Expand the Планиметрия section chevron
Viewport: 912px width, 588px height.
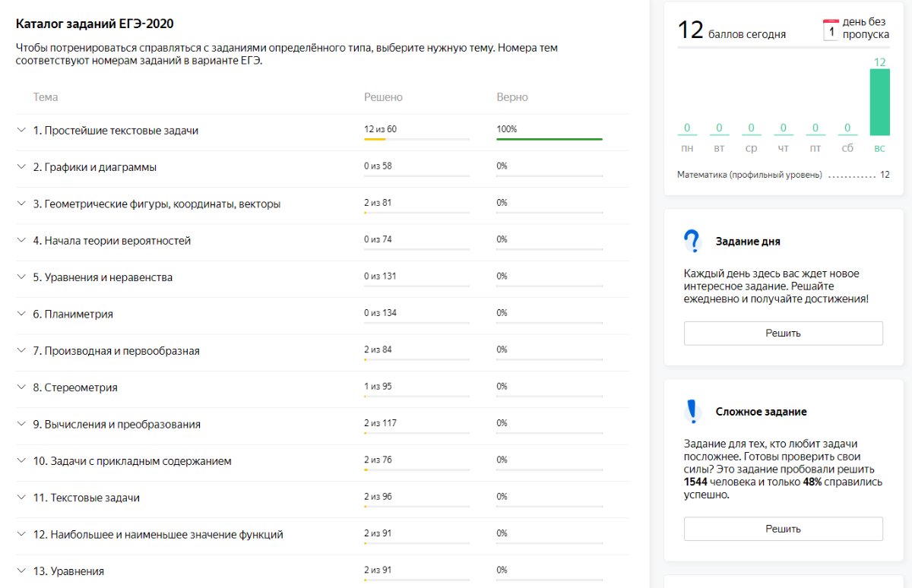tap(21, 314)
